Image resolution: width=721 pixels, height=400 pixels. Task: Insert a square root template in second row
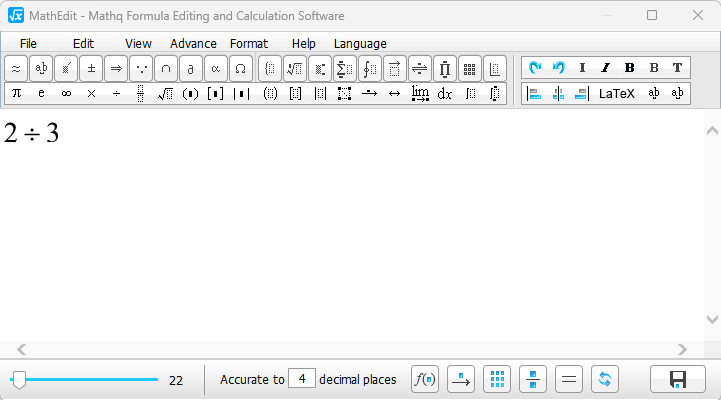[x=166, y=93]
